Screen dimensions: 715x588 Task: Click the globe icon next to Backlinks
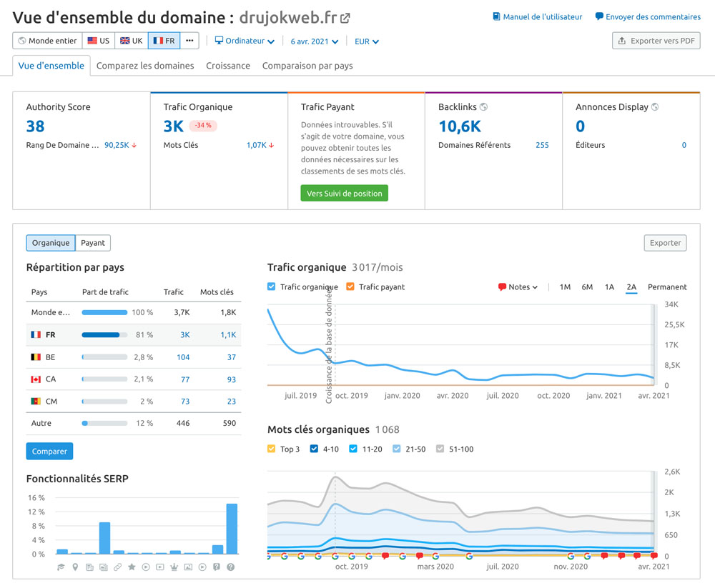[x=483, y=106]
